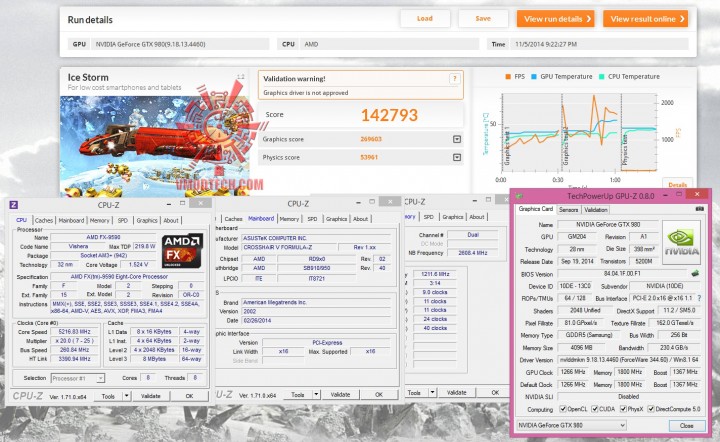The width and height of the screenshot is (720, 442).
Task: Click the Save button in Run details
Action: [483, 18]
